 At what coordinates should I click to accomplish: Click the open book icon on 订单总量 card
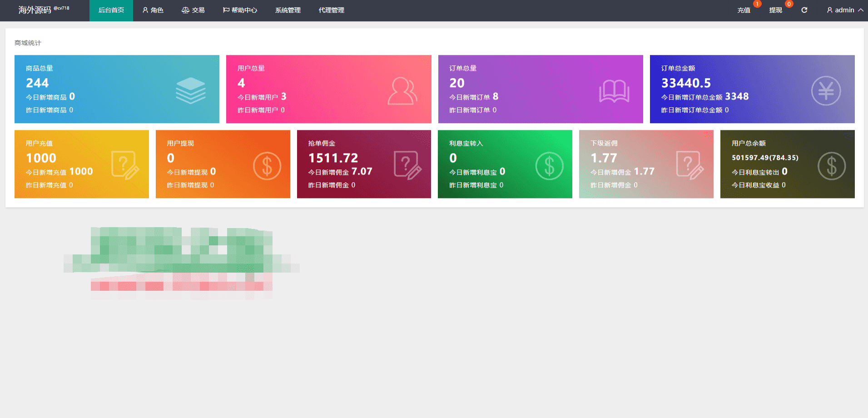[x=614, y=91]
